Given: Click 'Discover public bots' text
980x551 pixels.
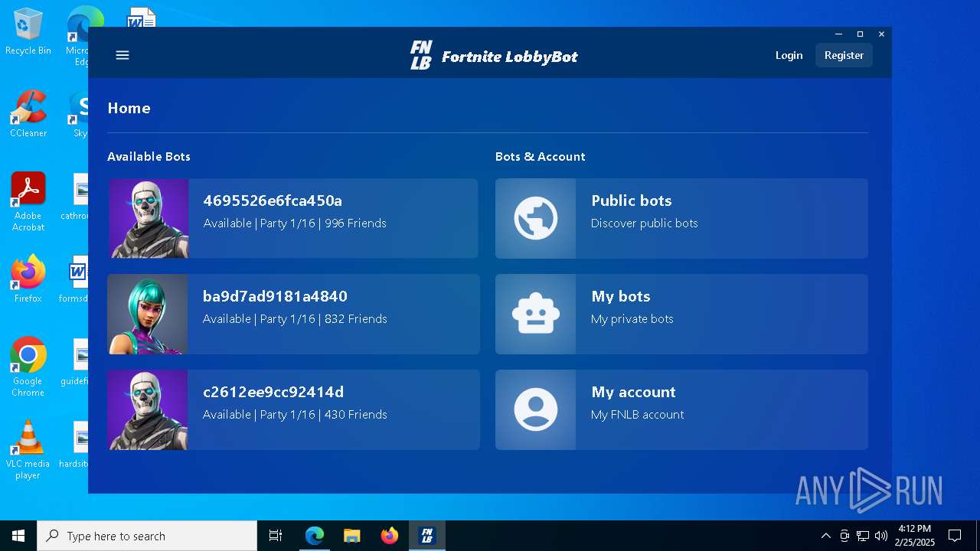Looking at the screenshot, I should tap(645, 223).
